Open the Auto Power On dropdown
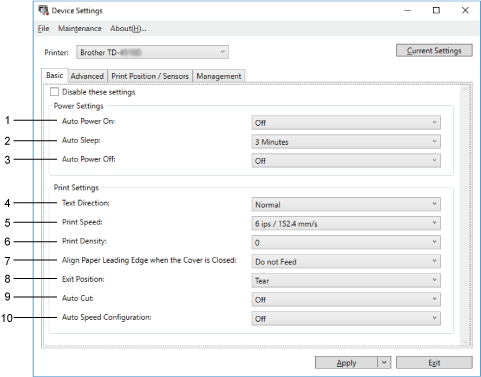Viewport: 481px width, 377px height. (346, 123)
